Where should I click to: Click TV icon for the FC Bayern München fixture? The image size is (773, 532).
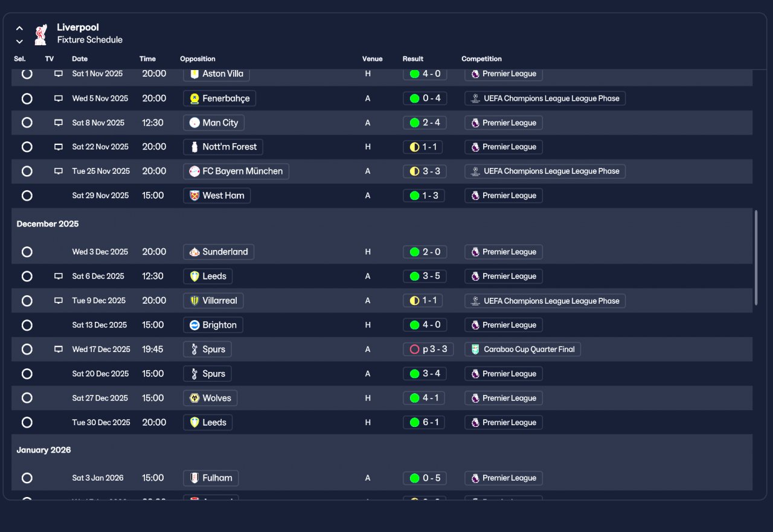(x=59, y=171)
